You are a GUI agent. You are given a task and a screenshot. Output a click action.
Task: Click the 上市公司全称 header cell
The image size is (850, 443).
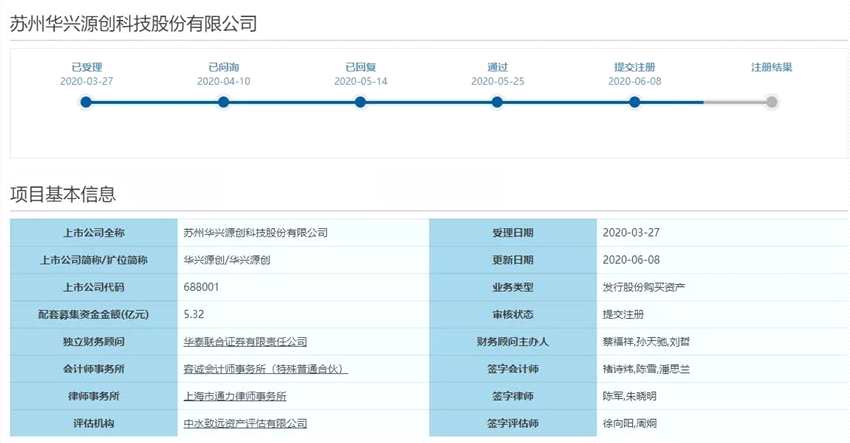[x=94, y=233]
